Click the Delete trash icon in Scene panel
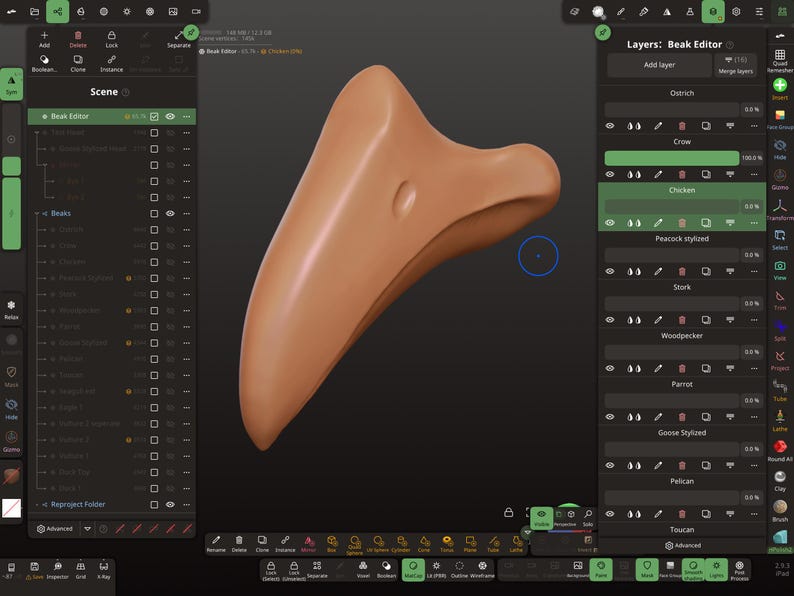This screenshot has width=794, height=596. (x=78, y=39)
